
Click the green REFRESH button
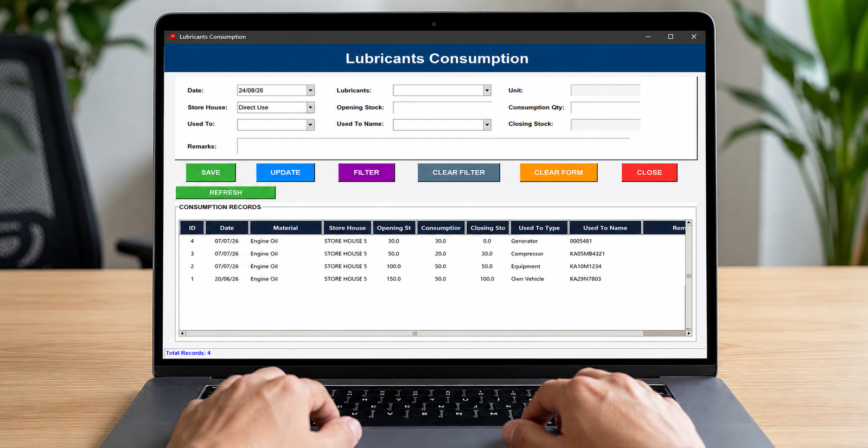coord(226,193)
